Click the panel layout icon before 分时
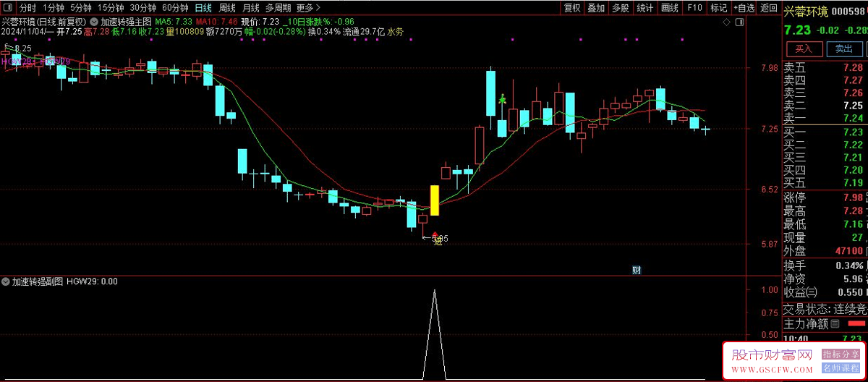Screen dimensions: 868x382 point(9,8)
